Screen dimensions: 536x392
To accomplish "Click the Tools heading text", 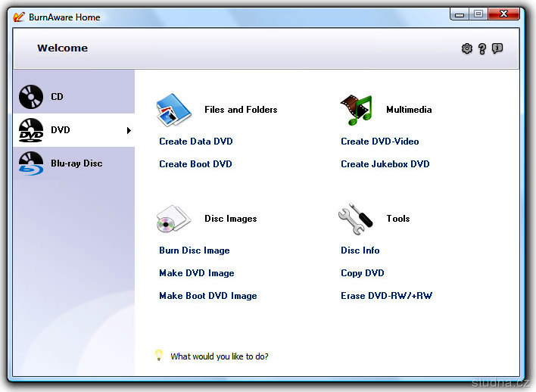I will pos(398,219).
